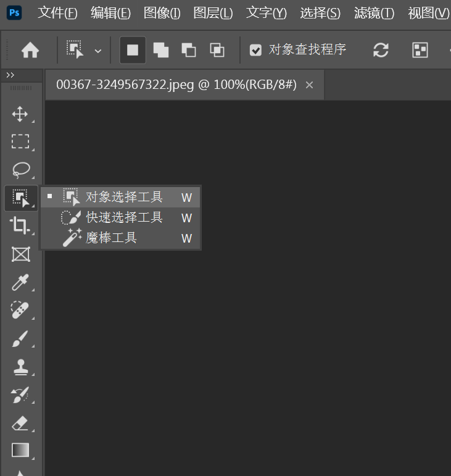Choose New selection mode
Viewport: 451px width, 476px height.
point(133,50)
